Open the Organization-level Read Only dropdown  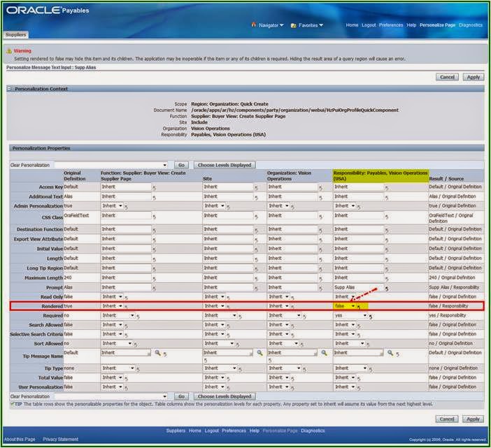[278, 296]
